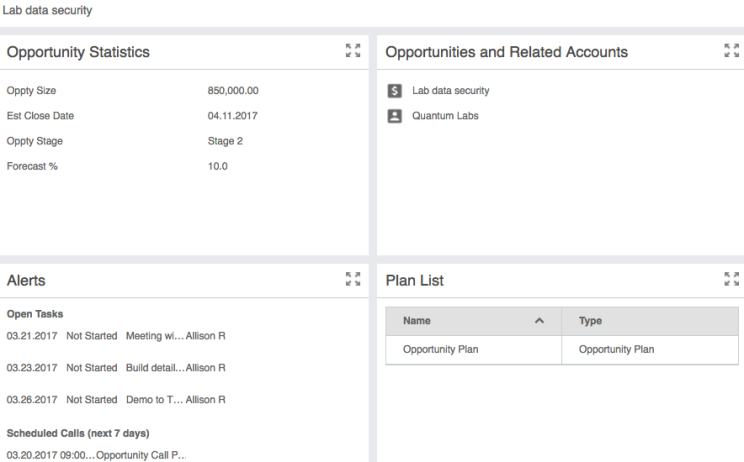Click the Name column sort arrow

pos(540,321)
